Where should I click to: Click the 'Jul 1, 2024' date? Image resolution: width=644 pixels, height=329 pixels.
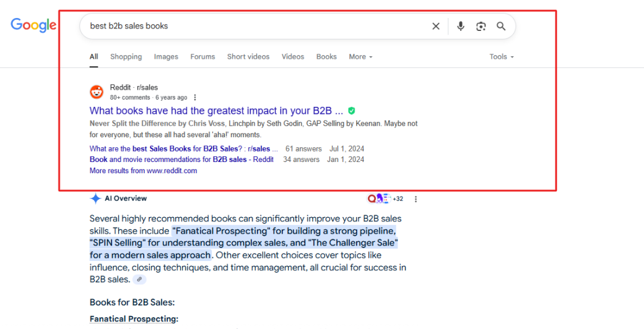pyautogui.click(x=347, y=149)
